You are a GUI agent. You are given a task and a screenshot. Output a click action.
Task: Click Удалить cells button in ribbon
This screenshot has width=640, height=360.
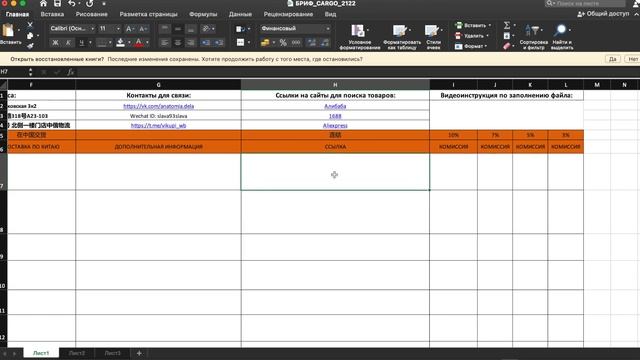coord(471,36)
